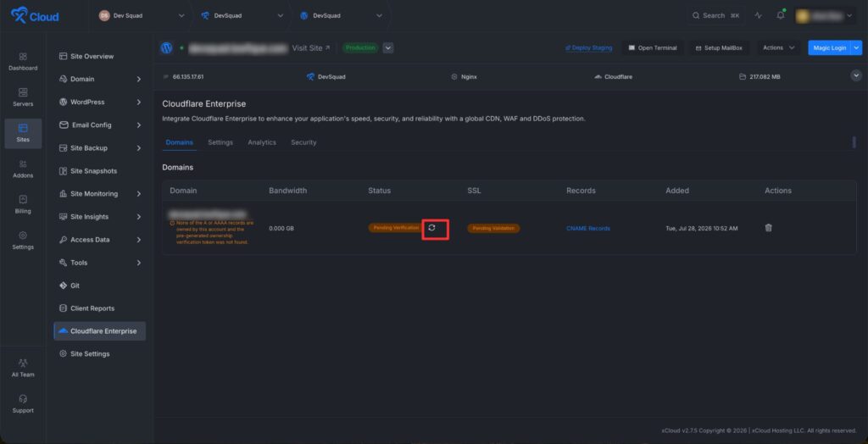Viewport: 868px width, 444px height.
Task: Open Support from left rail
Action: 23,404
